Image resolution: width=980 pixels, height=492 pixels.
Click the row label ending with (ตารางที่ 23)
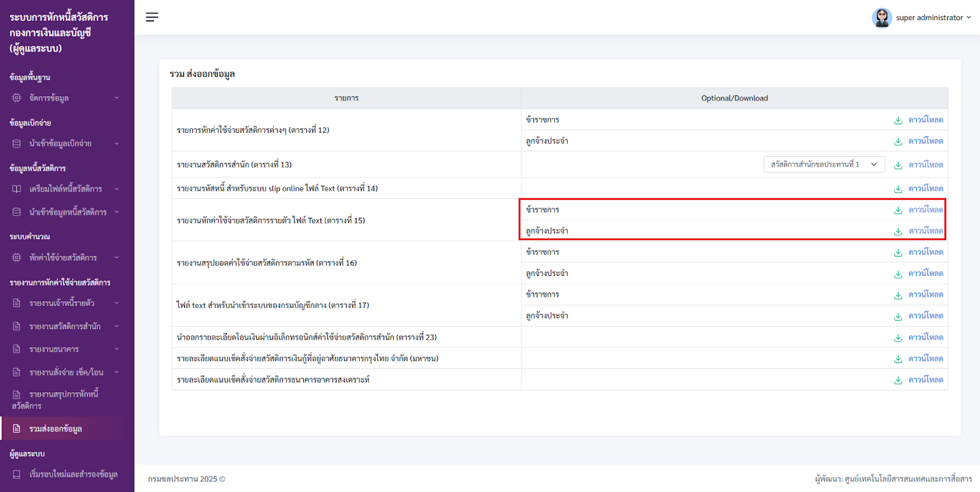[307, 337]
